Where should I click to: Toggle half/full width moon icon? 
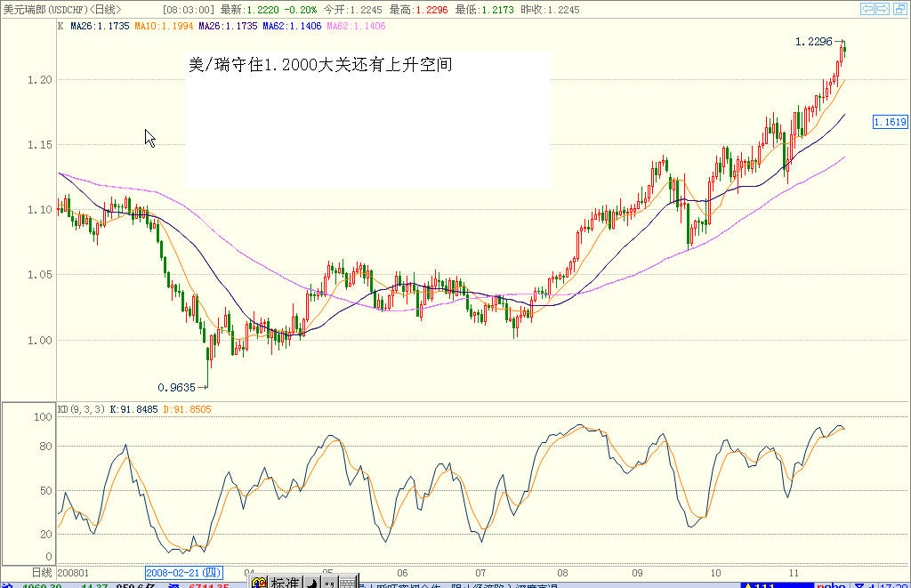312,583
